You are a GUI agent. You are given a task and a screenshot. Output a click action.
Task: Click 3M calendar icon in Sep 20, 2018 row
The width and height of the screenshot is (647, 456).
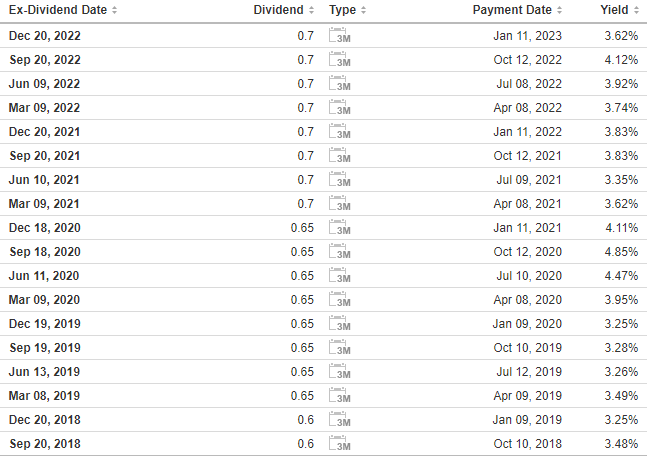pyautogui.click(x=340, y=443)
